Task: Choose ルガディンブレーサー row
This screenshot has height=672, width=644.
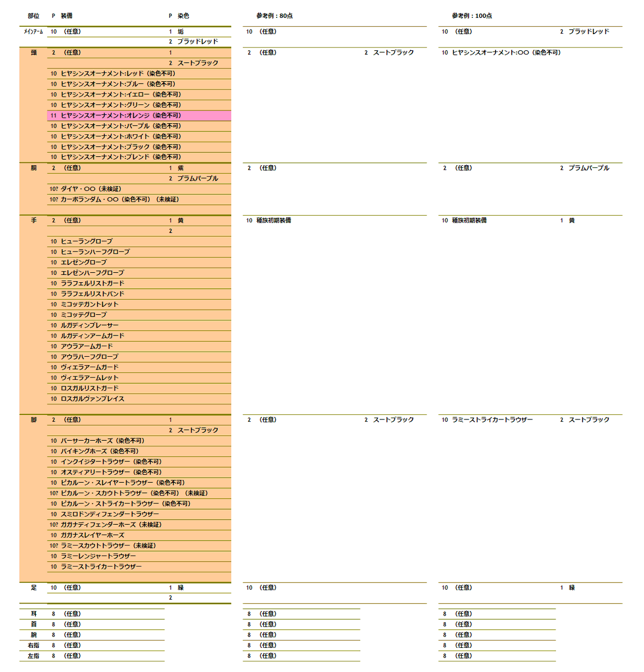Action: tap(139, 325)
